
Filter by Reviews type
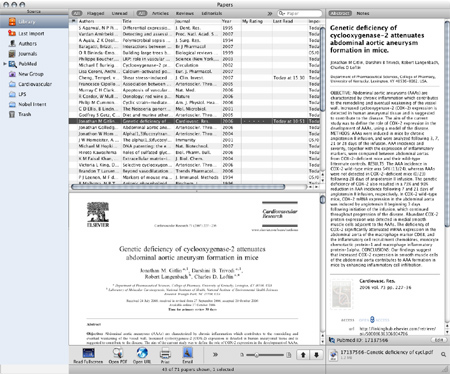click(x=185, y=13)
